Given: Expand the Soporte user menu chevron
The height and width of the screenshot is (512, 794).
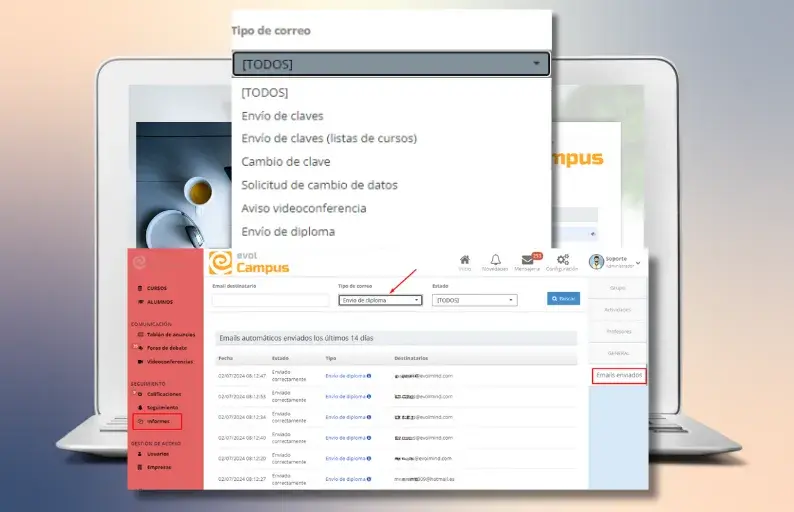Looking at the screenshot, I should [x=638, y=263].
